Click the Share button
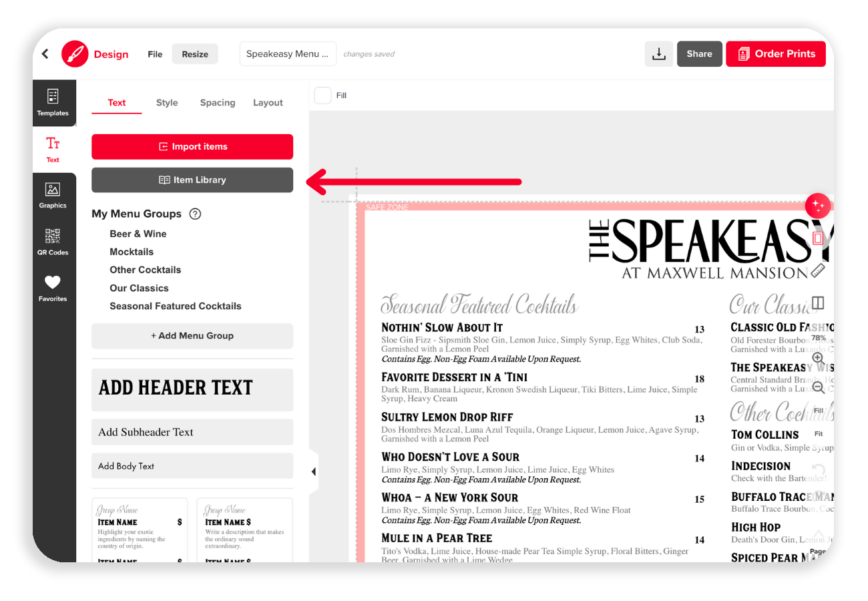 click(699, 54)
